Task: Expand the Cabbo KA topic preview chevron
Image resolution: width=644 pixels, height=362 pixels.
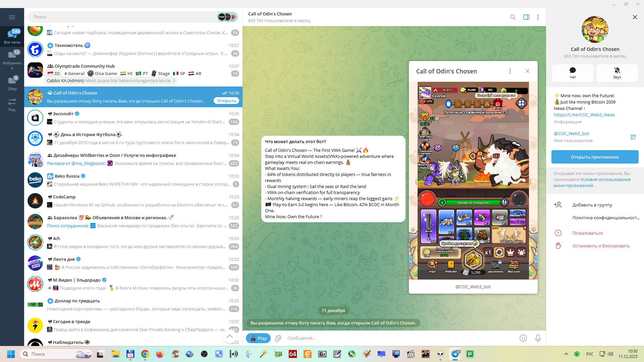Action: (x=174, y=80)
